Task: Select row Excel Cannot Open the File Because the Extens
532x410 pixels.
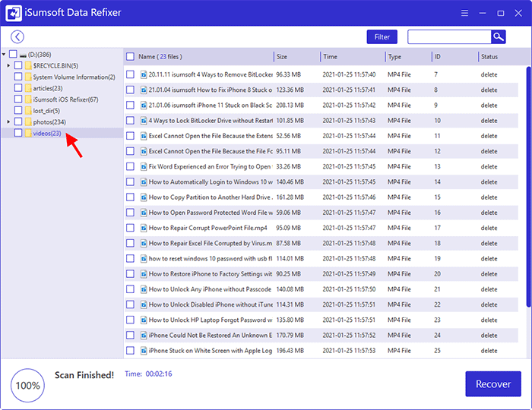Action: 321,136
